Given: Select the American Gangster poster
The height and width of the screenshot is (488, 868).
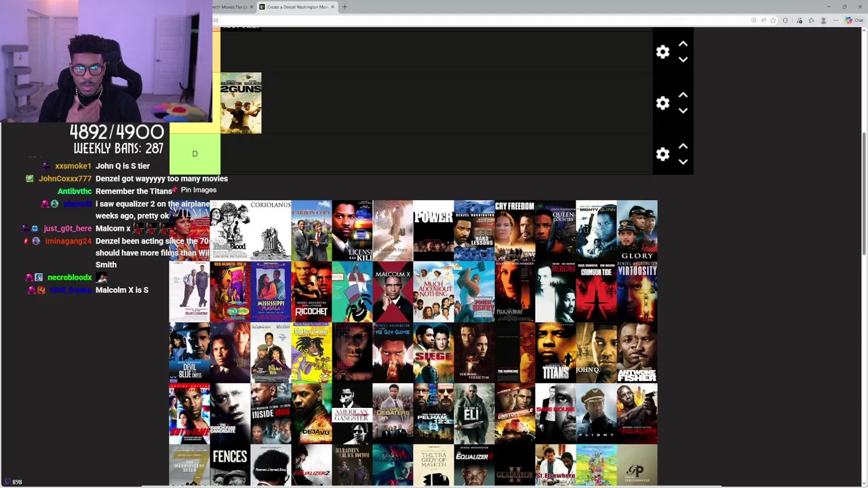Looking at the screenshot, I should (352, 413).
